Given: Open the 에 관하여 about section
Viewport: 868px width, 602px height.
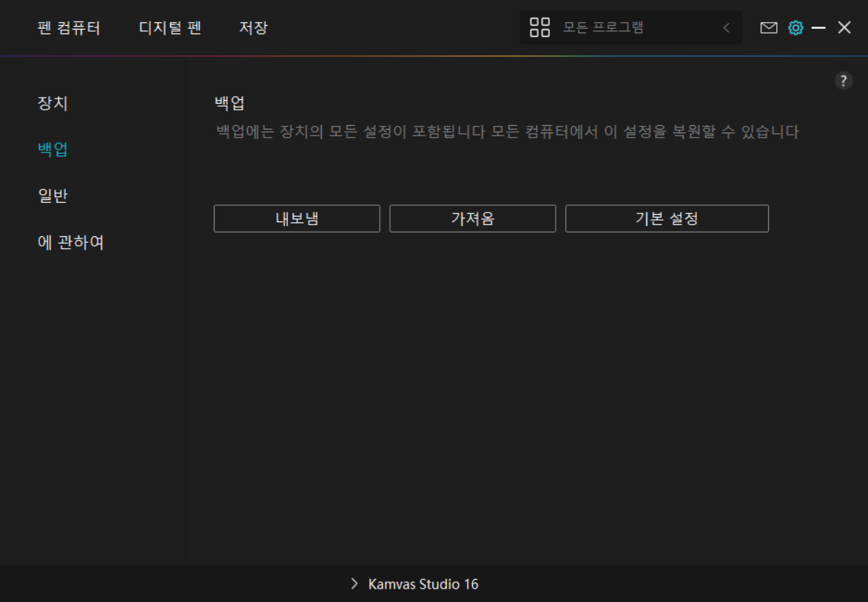Looking at the screenshot, I should (71, 243).
